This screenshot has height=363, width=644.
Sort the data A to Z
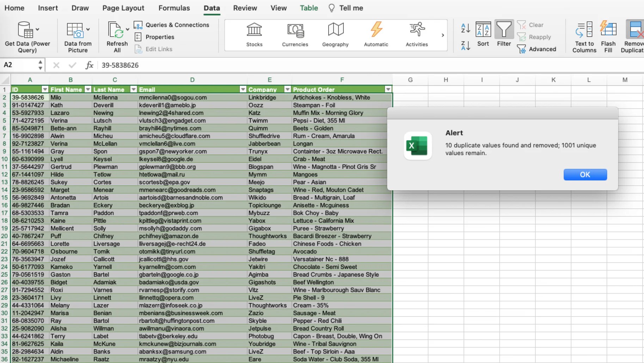[465, 28]
